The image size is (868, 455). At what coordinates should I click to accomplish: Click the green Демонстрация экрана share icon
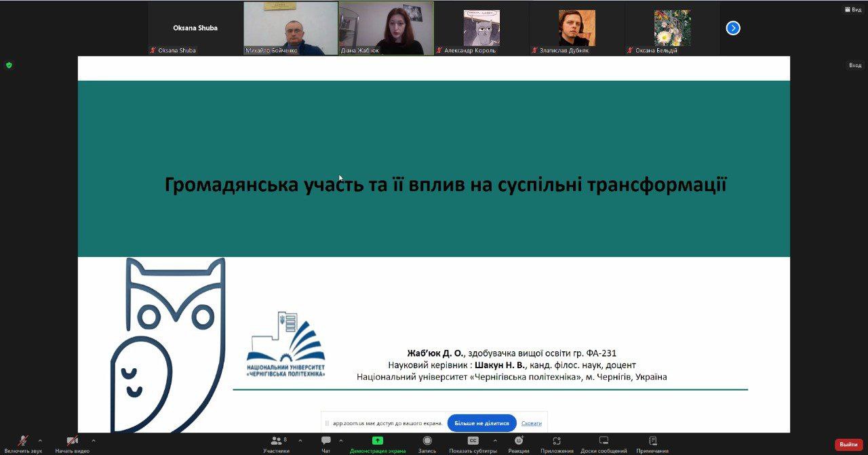coord(378,441)
